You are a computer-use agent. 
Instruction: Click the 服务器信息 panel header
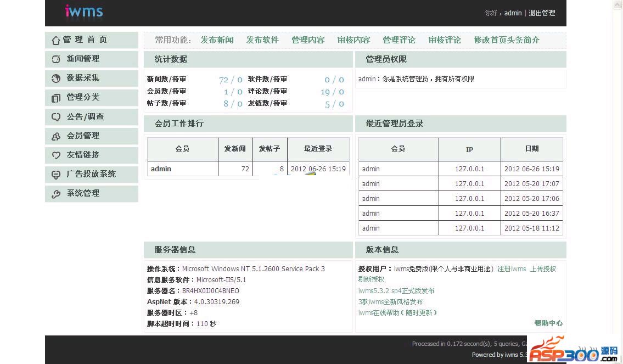[248, 250]
